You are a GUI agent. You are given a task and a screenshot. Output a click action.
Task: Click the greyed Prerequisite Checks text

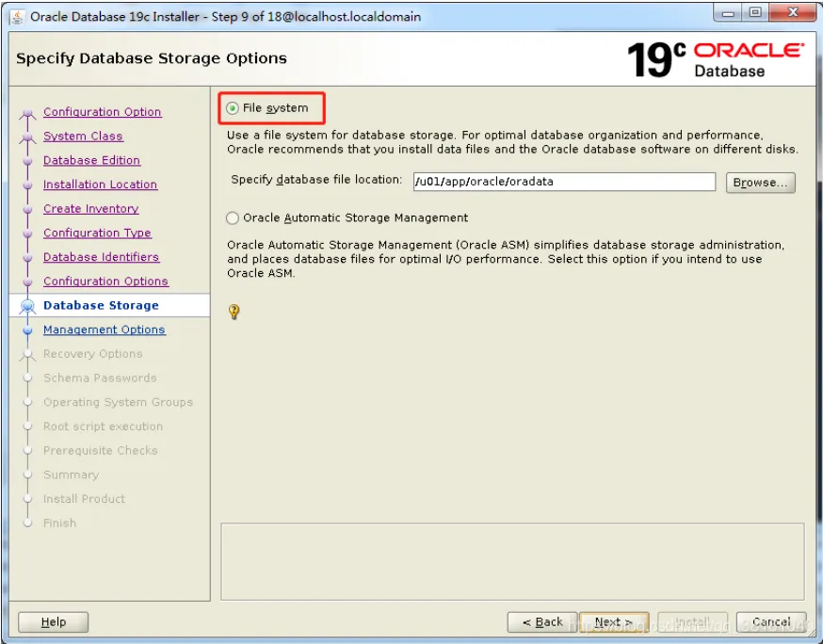click(100, 450)
